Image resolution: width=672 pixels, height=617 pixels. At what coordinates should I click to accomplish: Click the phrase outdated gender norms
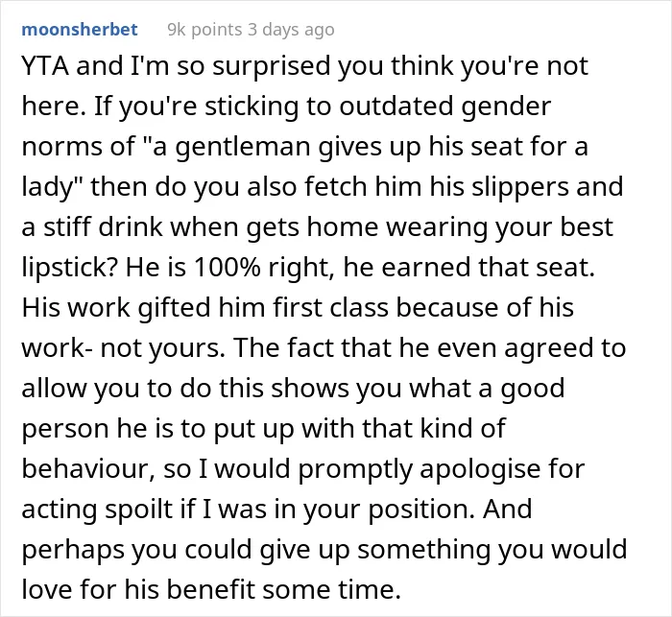click(x=444, y=107)
